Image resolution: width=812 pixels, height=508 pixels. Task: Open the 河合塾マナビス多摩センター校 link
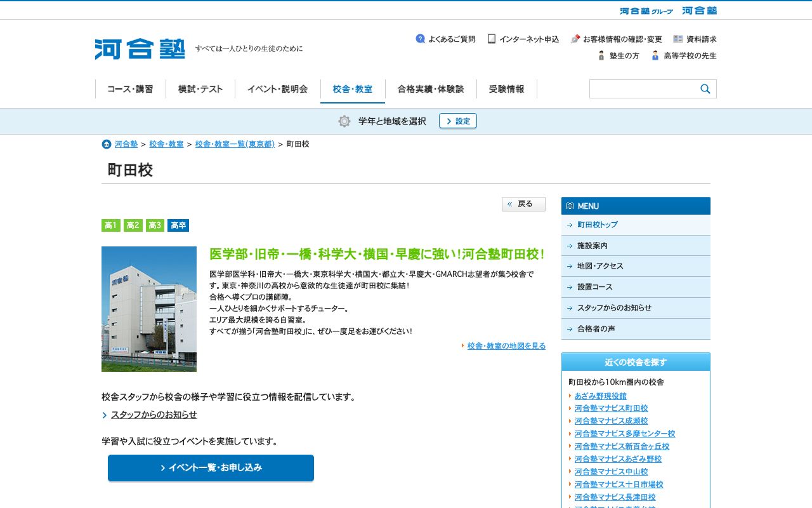pos(625,434)
